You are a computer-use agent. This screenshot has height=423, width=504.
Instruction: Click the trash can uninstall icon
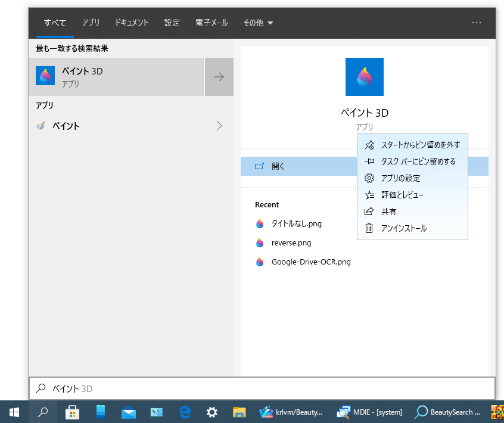coord(369,228)
